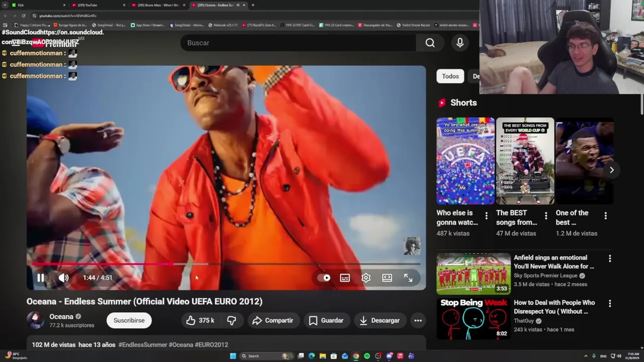Switch the player to theater mode

coord(387,278)
